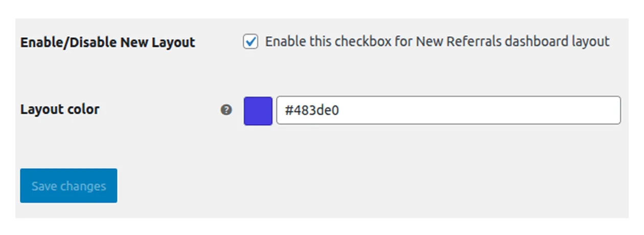This screenshot has height=235, width=644.
Task: Disable the New Referrals dashboard layout checkbox
Action: (250, 42)
